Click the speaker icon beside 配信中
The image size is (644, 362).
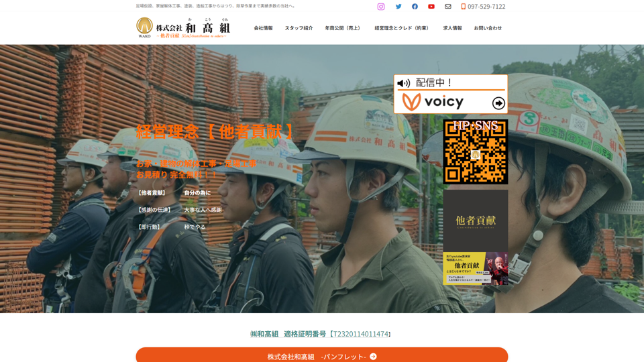pos(404,83)
